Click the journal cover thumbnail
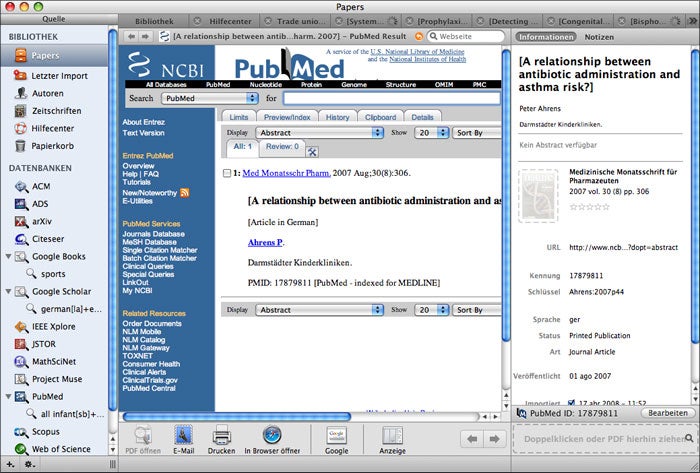The image size is (700, 473). [x=538, y=195]
